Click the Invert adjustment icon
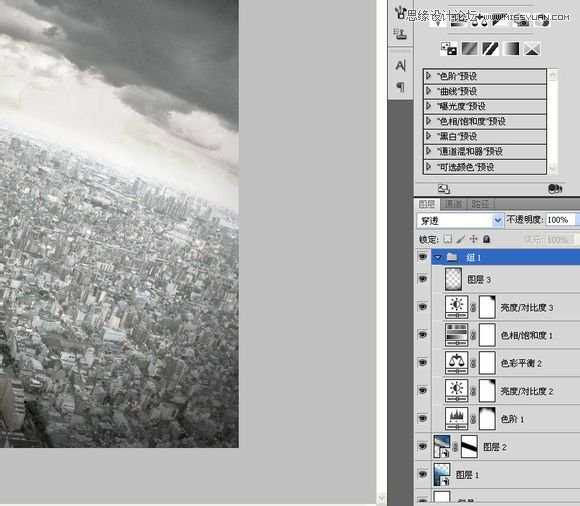 [448, 49]
